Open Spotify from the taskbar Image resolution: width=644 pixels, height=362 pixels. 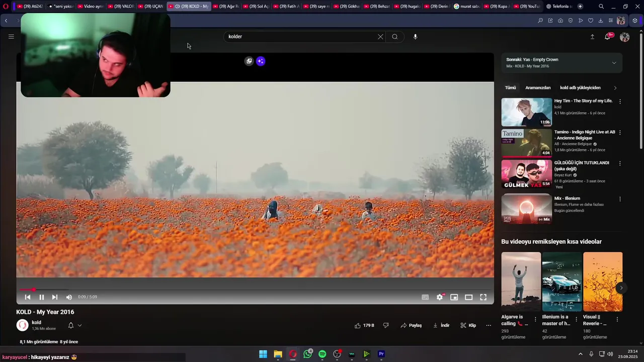[x=323, y=354]
